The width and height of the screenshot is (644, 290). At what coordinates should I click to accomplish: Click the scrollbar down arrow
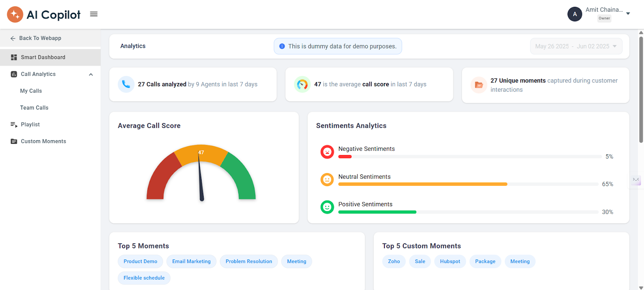point(641,288)
